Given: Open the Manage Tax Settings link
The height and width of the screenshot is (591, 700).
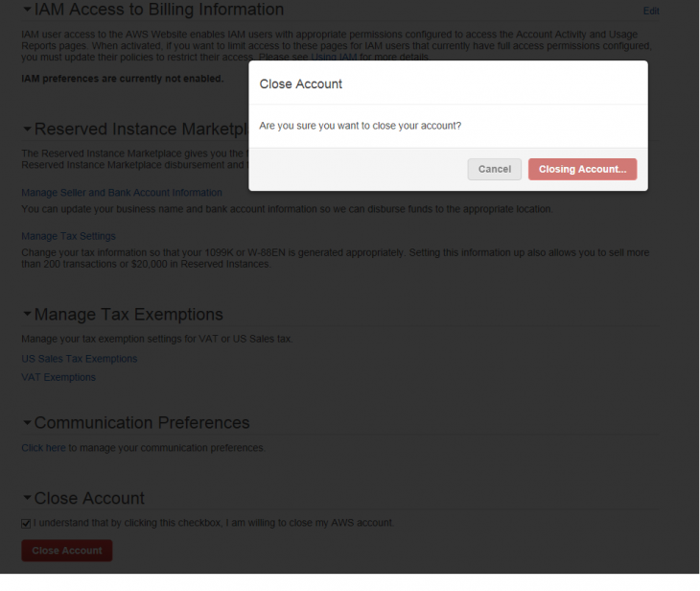Looking at the screenshot, I should coord(68,236).
